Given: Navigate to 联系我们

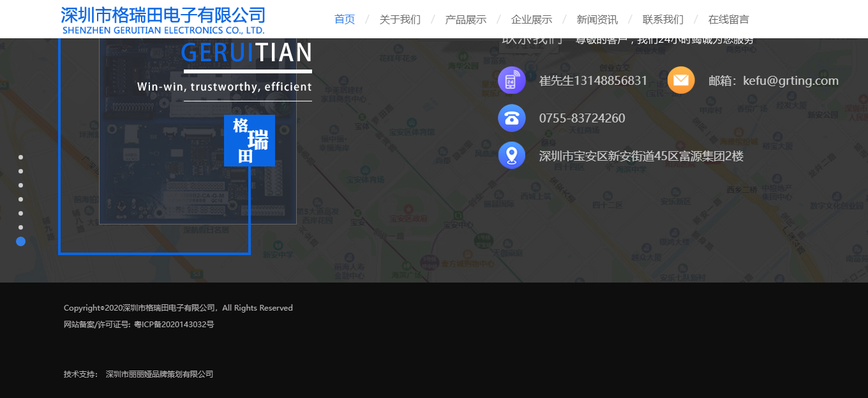Looking at the screenshot, I should (x=663, y=19).
